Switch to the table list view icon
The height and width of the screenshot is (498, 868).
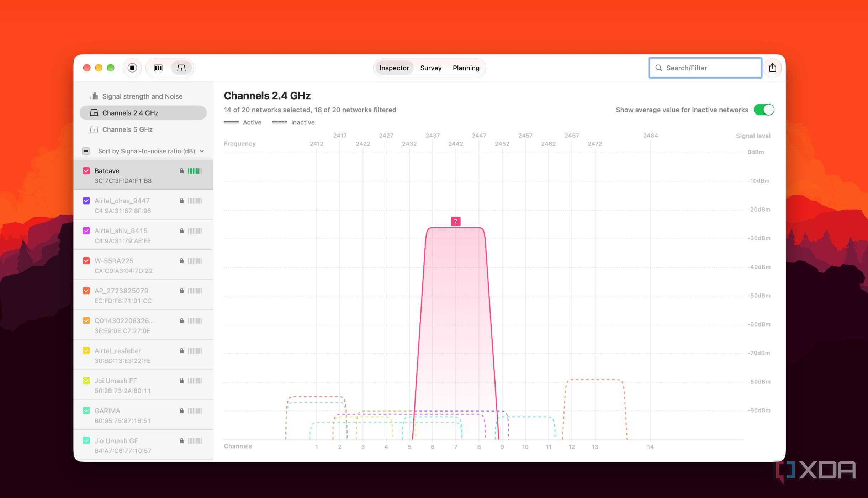pyautogui.click(x=158, y=68)
